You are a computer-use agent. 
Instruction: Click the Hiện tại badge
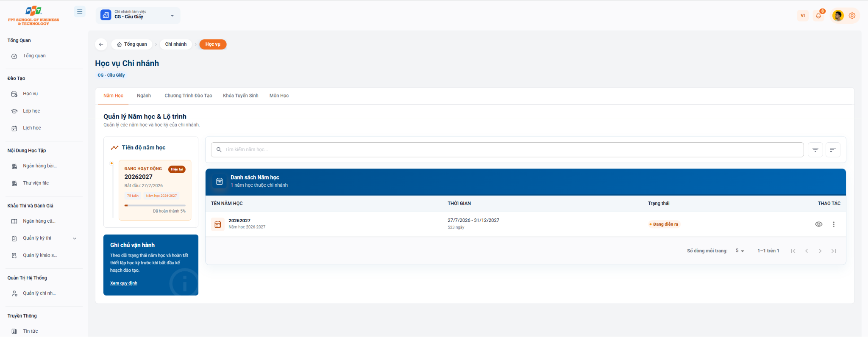click(177, 169)
